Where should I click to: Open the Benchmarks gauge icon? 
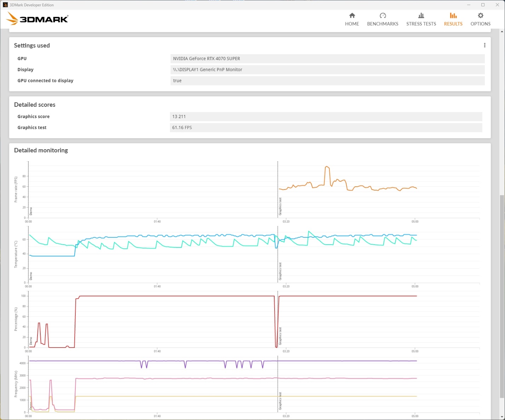[383, 16]
